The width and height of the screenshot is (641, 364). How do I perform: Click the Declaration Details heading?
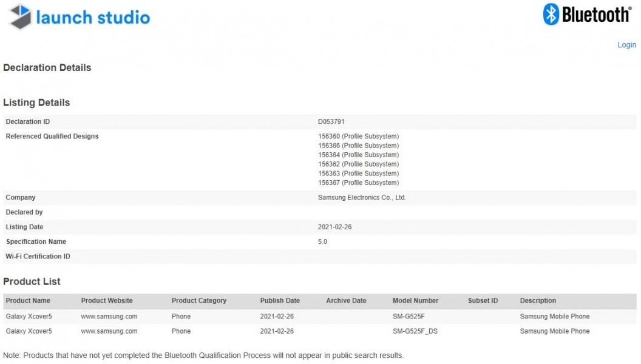pos(47,68)
